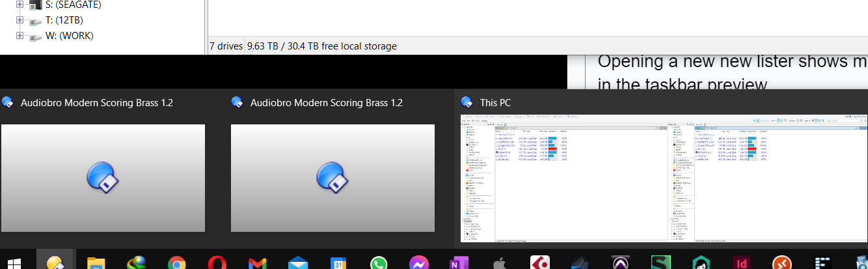Open the Windows Start menu
This screenshot has width=868, height=269.
pos(14,263)
